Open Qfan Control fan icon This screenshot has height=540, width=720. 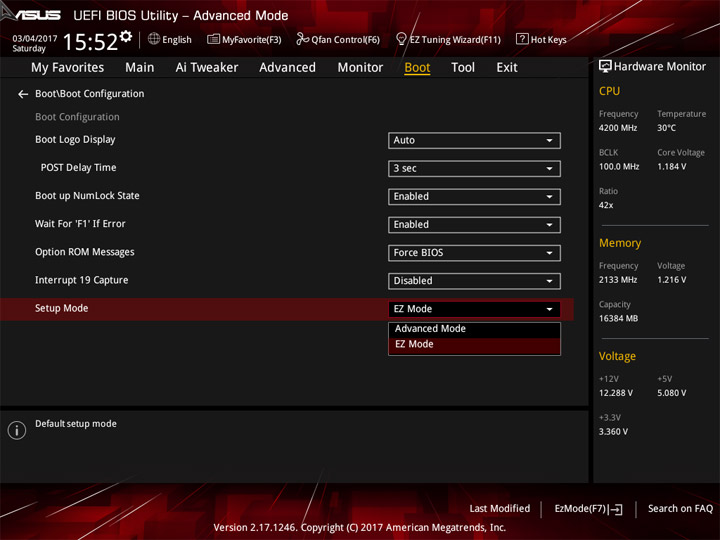pos(302,39)
